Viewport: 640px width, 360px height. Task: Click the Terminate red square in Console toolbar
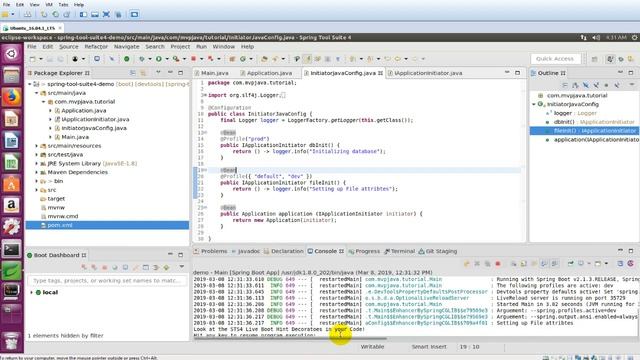point(498,264)
